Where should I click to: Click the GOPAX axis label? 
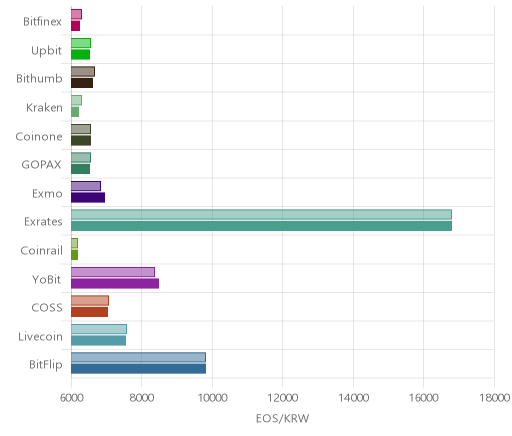(x=42, y=165)
